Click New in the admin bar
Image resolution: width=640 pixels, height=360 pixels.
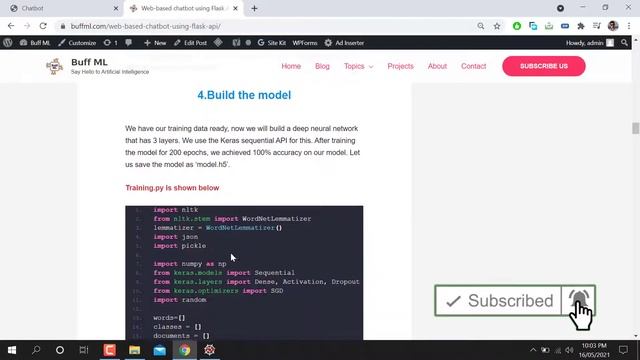155,43
